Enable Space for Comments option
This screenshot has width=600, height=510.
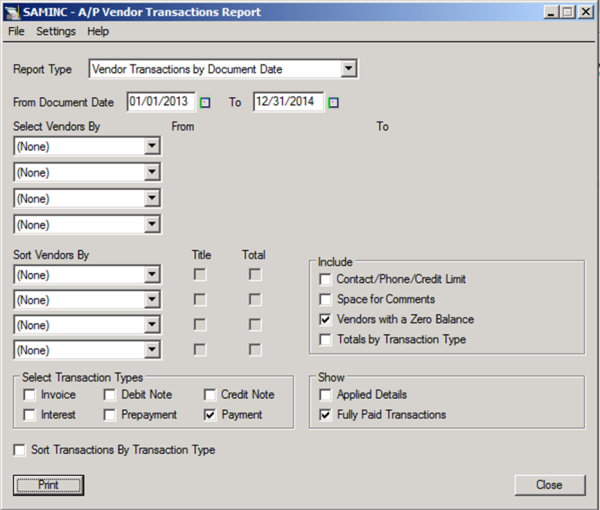pos(325,299)
